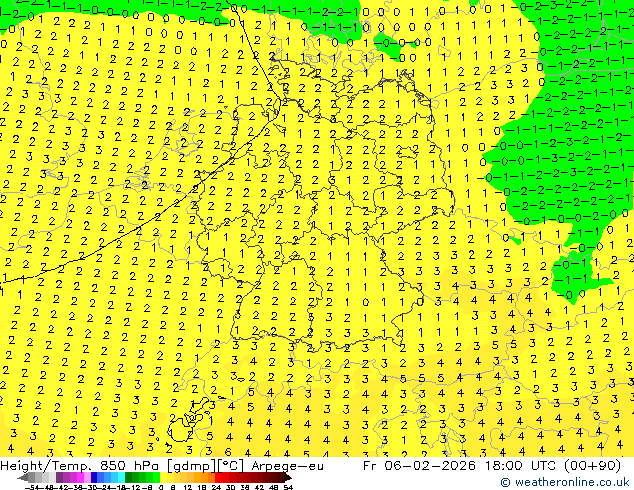Click the gray left arrow of the color scale

[22, 477]
